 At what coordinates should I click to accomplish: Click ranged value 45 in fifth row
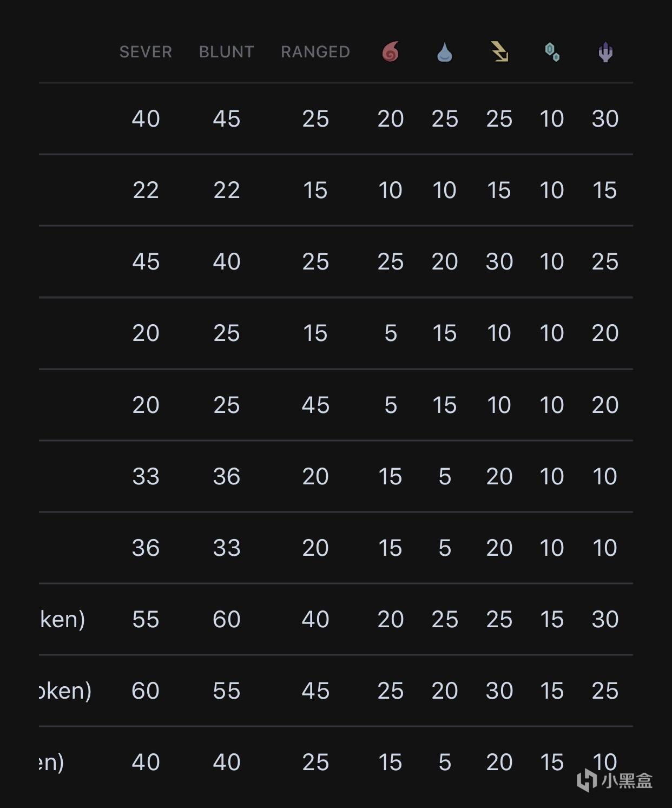(x=315, y=405)
